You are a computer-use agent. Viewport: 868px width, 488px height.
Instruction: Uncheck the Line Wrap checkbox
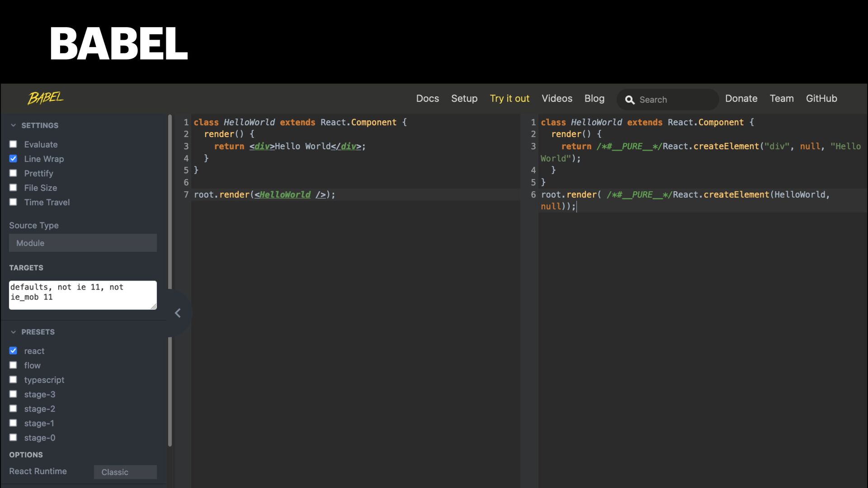point(13,159)
